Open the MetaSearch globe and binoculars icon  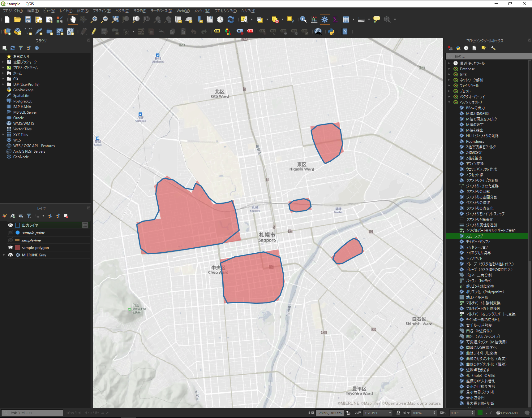318,32
